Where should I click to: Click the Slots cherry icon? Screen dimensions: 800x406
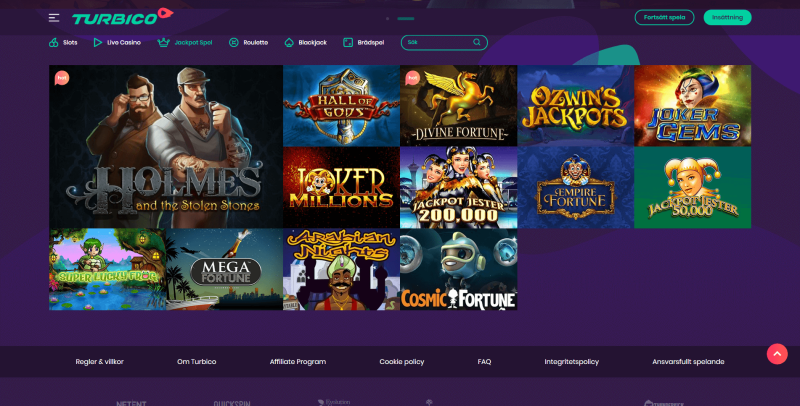54,42
